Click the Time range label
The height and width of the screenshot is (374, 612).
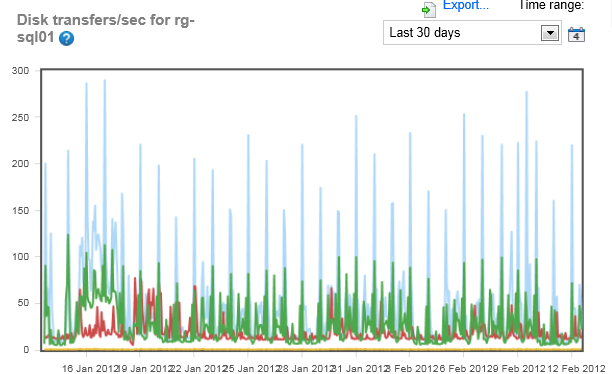(x=551, y=5)
